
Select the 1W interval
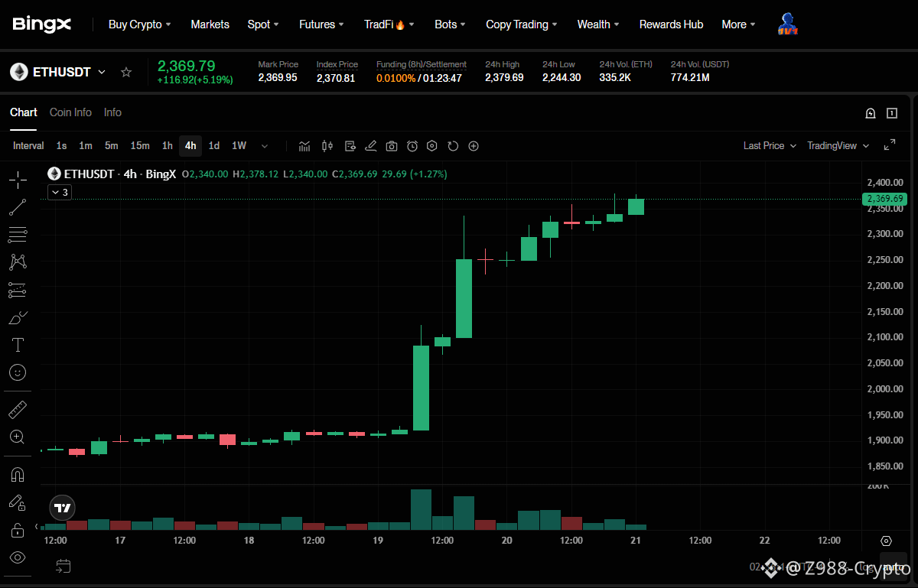(x=239, y=146)
